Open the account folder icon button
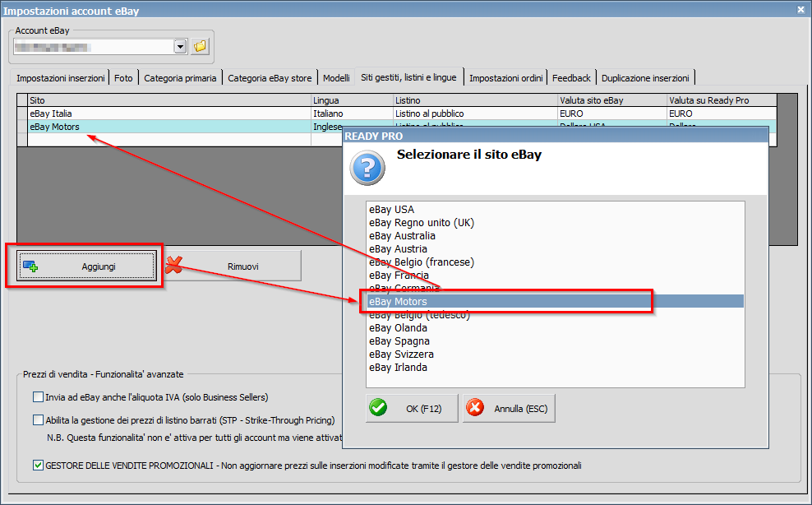The width and height of the screenshot is (812, 505). [200, 47]
